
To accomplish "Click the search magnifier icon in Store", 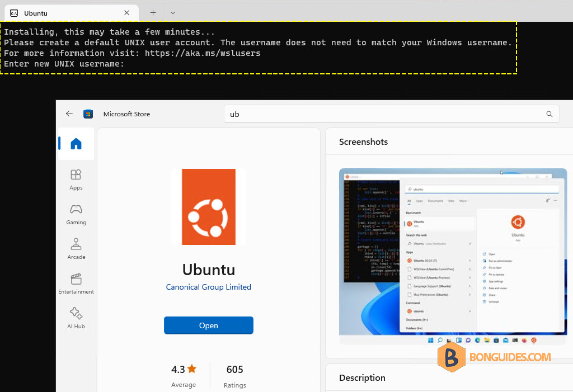I will click(x=549, y=114).
